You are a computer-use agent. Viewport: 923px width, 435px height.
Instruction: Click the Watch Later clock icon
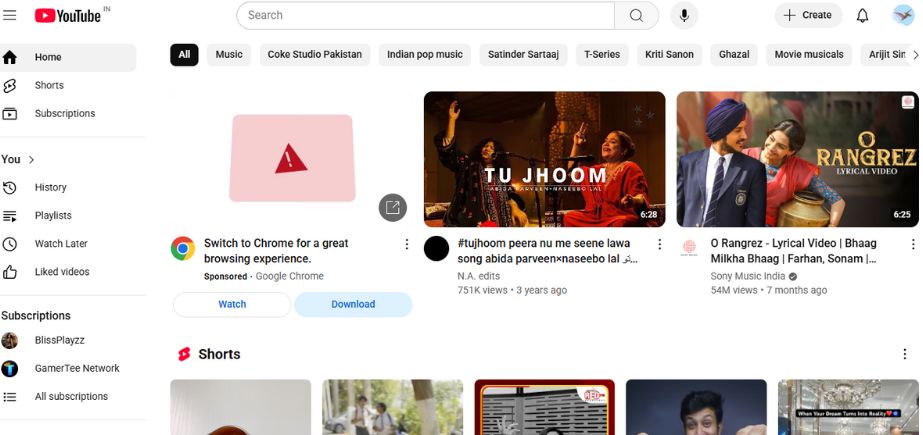(9, 244)
